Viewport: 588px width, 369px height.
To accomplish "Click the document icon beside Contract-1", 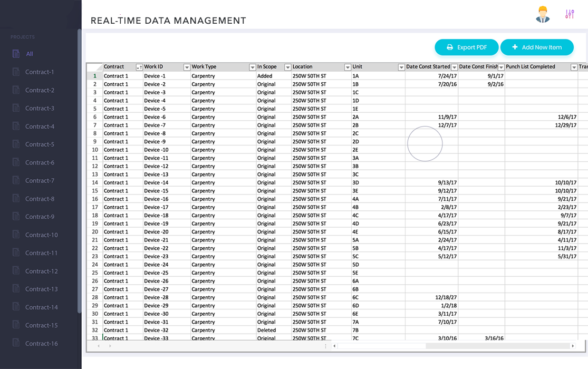I will coord(16,72).
